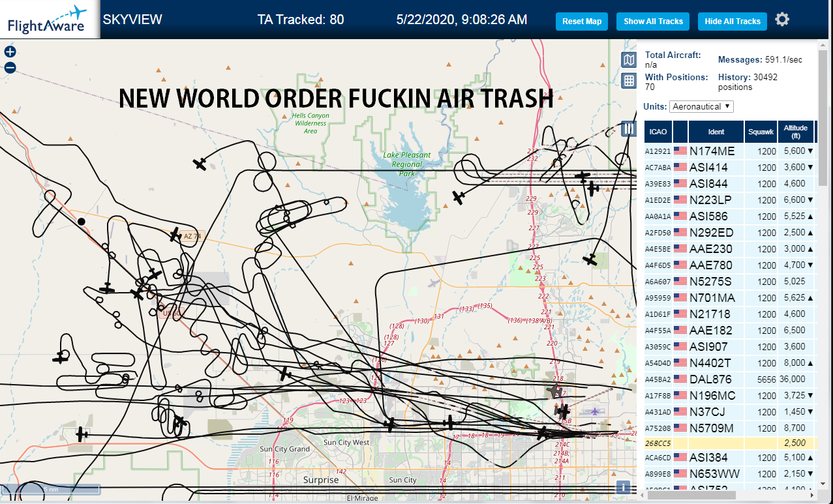
Task: Click the FlightAware logo
Action: point(49,20)
